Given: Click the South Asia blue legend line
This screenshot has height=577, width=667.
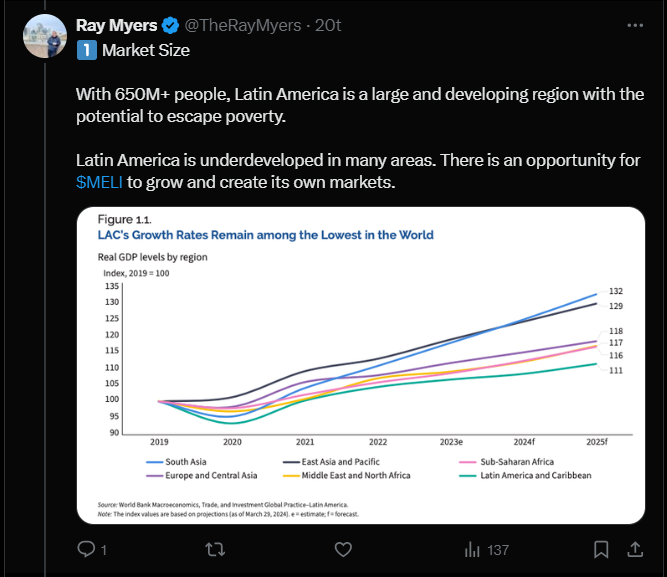Looking at the screenshot, I should (154, 461).
